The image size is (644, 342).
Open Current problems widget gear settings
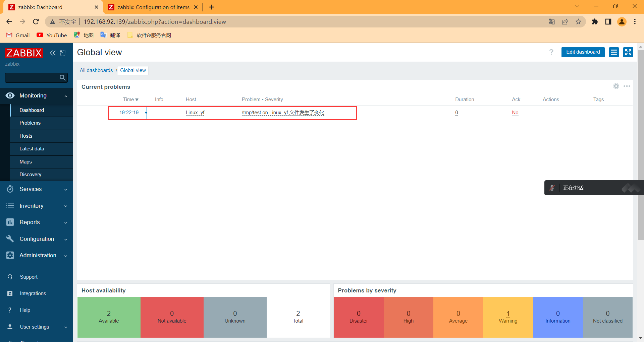coord(616,86)
